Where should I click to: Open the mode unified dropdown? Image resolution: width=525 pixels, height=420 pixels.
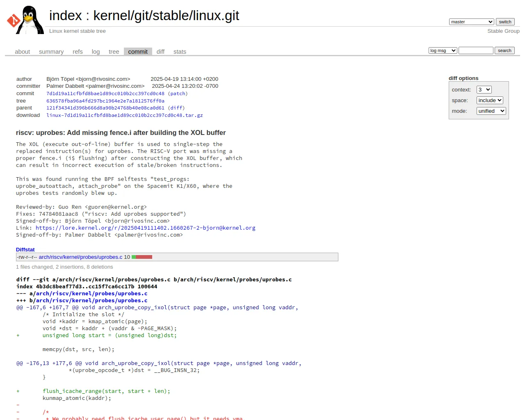[491, 111]
